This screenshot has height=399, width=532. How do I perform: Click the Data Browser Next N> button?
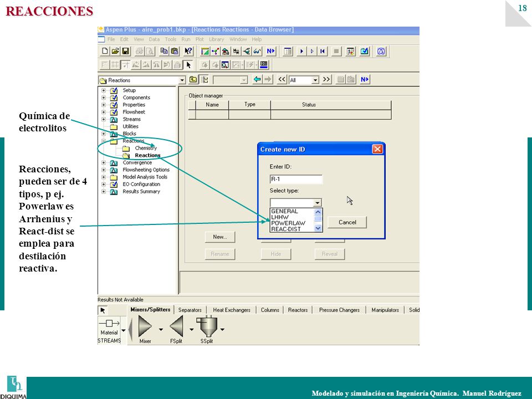tap(365, 79)
